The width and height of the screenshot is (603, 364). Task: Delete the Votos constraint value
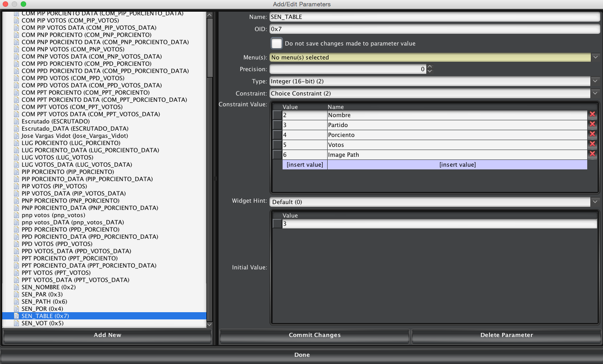[592, 145]
